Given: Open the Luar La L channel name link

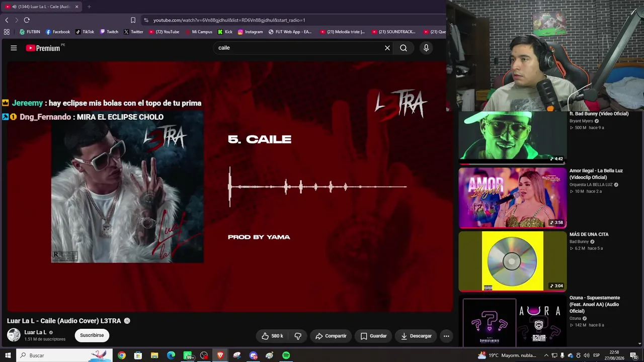Looking at the screenshot, I should click(x=35, y=332).
